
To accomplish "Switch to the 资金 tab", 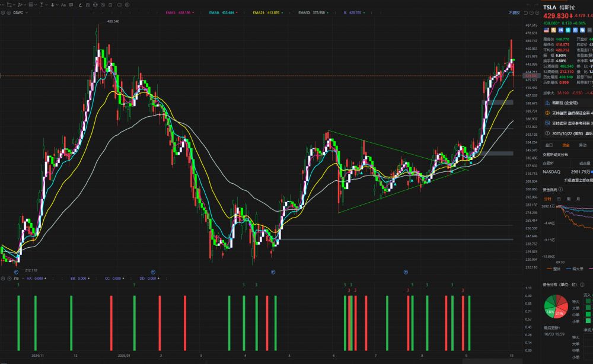I will (566, 145).
